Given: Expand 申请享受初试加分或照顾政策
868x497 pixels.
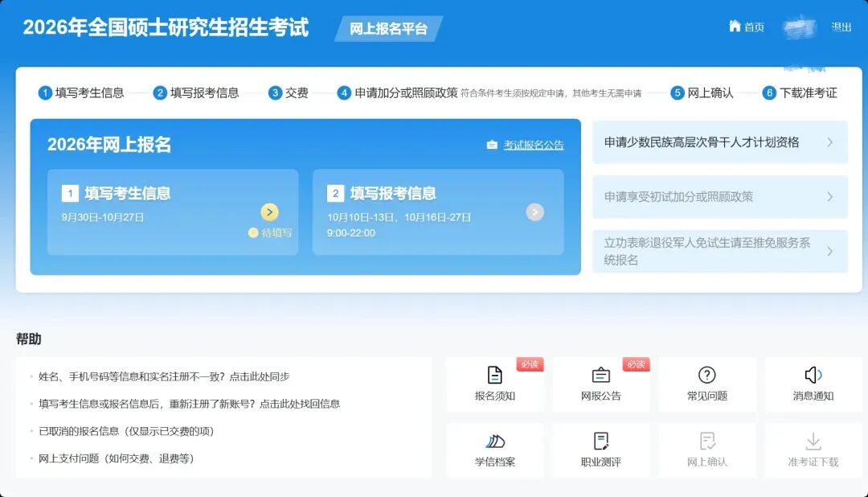Looking at the screenshot, I should pos(719,197).
